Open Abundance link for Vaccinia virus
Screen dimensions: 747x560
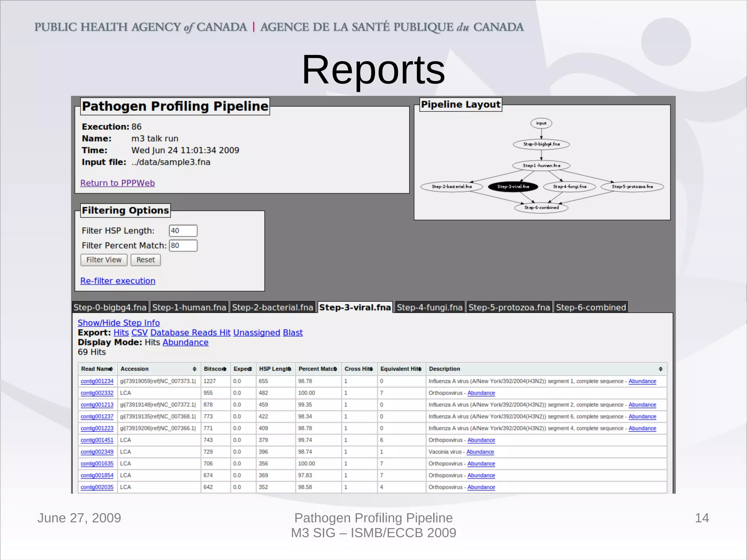click(480, 452)
